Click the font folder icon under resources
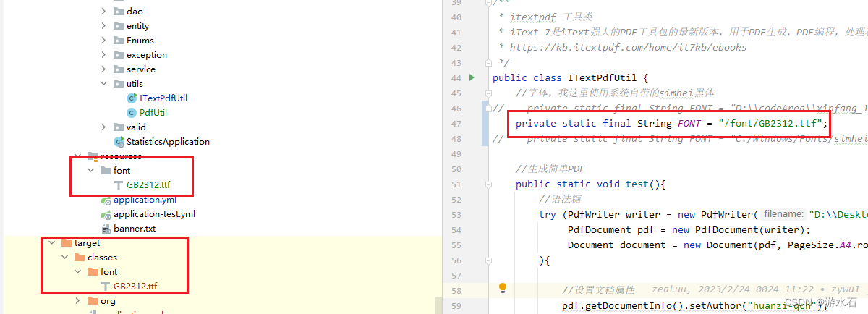868x314 pixels. pos(106,171)
